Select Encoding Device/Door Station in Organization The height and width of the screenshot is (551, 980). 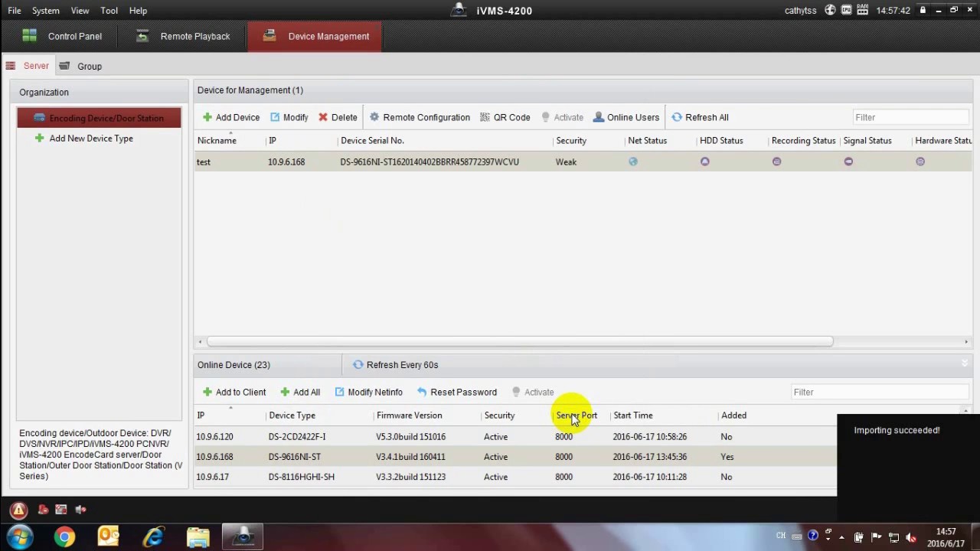point(99,118)
